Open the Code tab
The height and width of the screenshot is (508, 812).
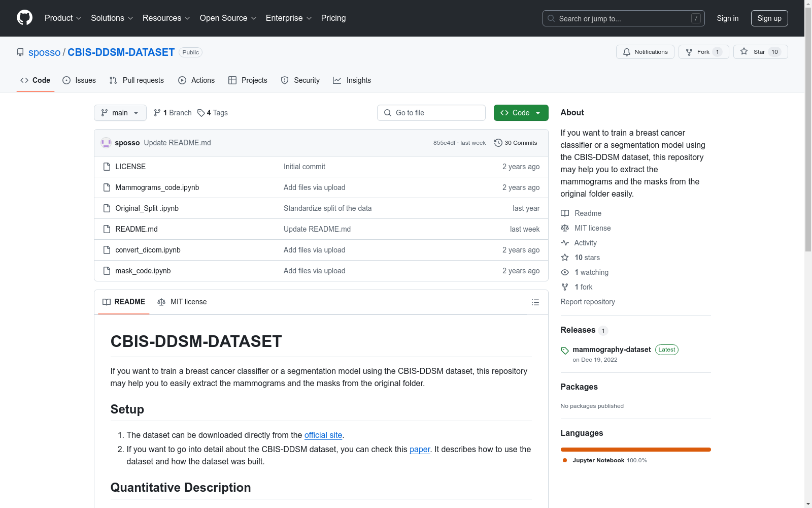pos(36,80)
